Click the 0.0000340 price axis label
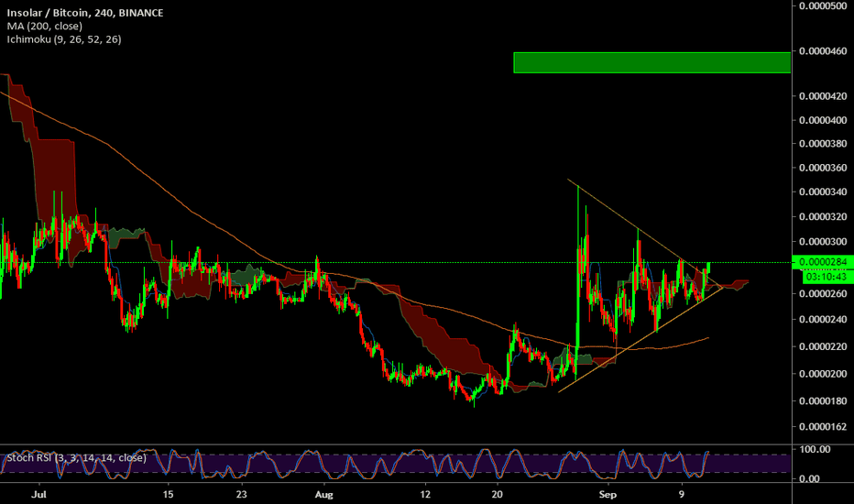 [823, 192]
